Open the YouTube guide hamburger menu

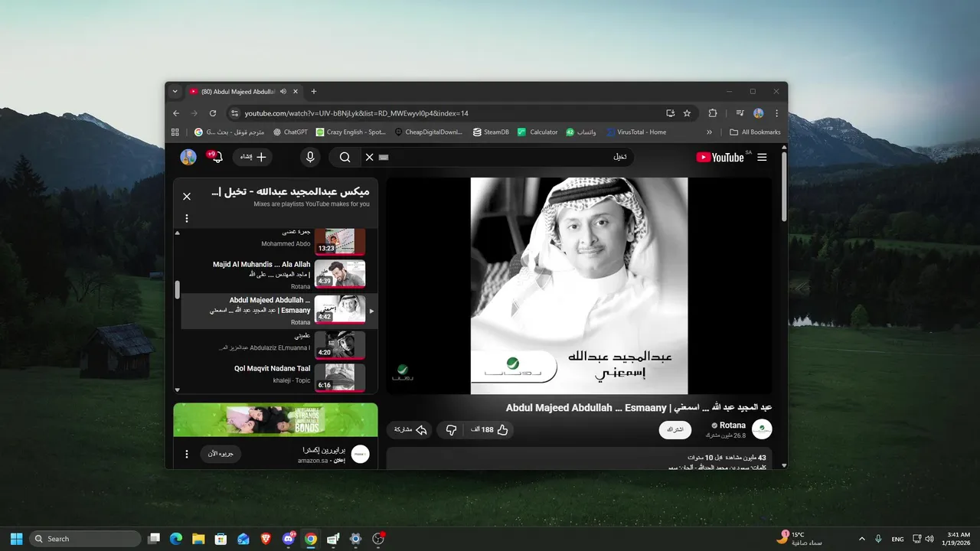[x=762, y=157]
